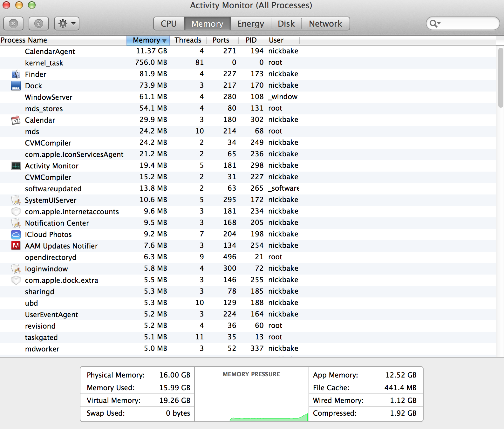Click the Wired Memory 1.12 GB value
Screen dimensions: 504x429
403,400
